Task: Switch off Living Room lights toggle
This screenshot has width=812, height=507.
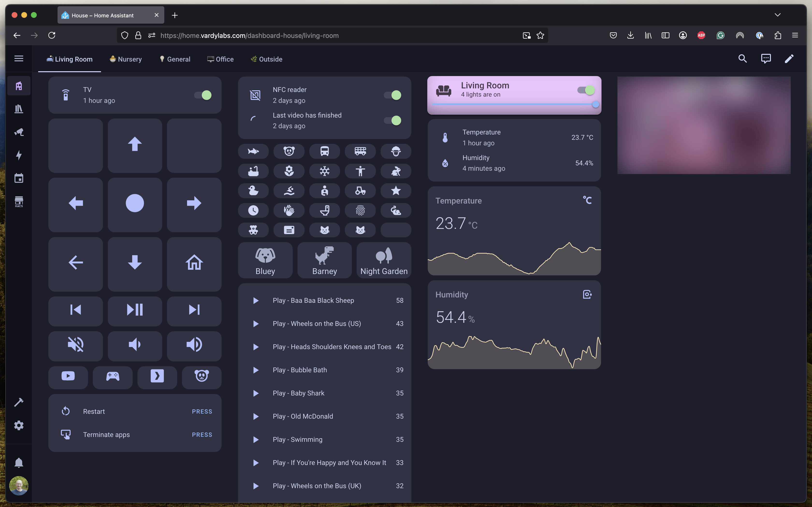Action: click(586, 90)
